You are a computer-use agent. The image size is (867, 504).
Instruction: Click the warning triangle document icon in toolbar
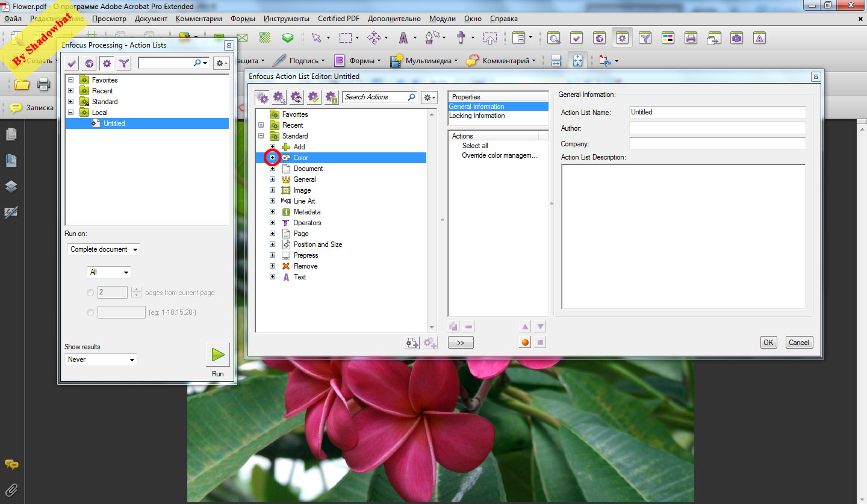point(760,38)
